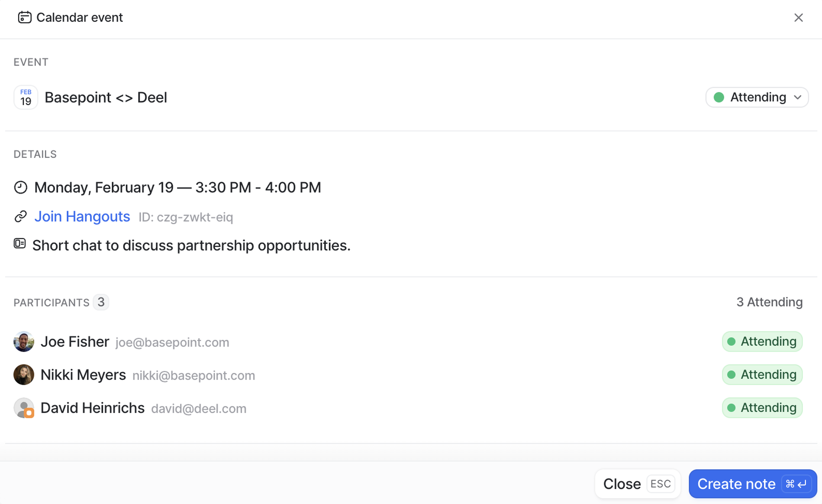Click Nikki Meyers' Attending status badge
The width and height of the screenshot is (822, 504).
pyautogui.click(x=762, y=375)
